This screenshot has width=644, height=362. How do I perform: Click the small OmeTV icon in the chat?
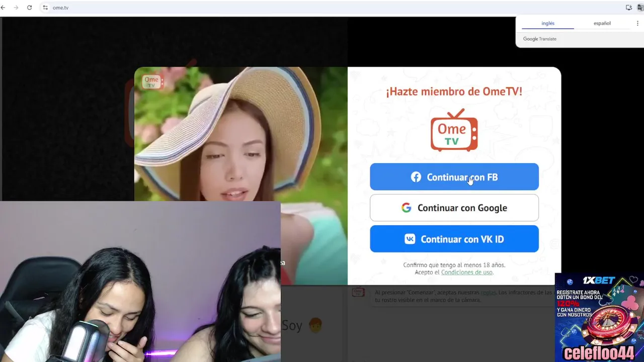[358, 292]
